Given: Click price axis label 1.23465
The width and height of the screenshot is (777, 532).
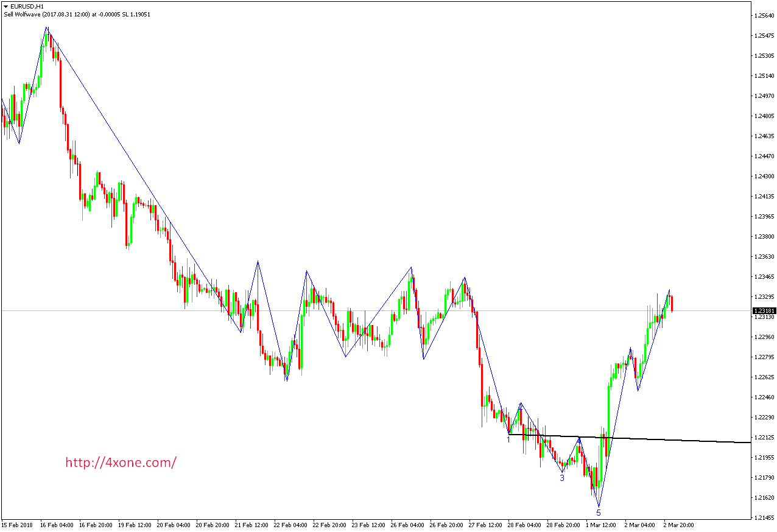Looking at the screenshot, I should [x=764, y=276].
